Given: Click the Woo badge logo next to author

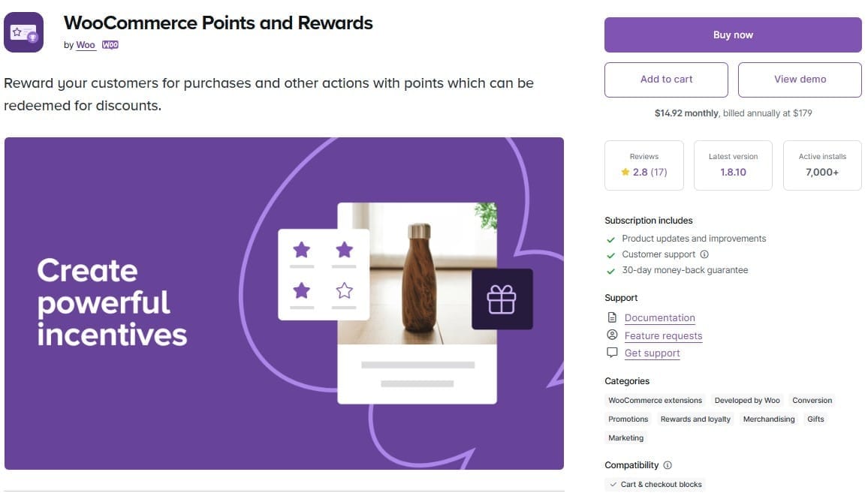Looking at the screenshot, I should tap(110, 45).
